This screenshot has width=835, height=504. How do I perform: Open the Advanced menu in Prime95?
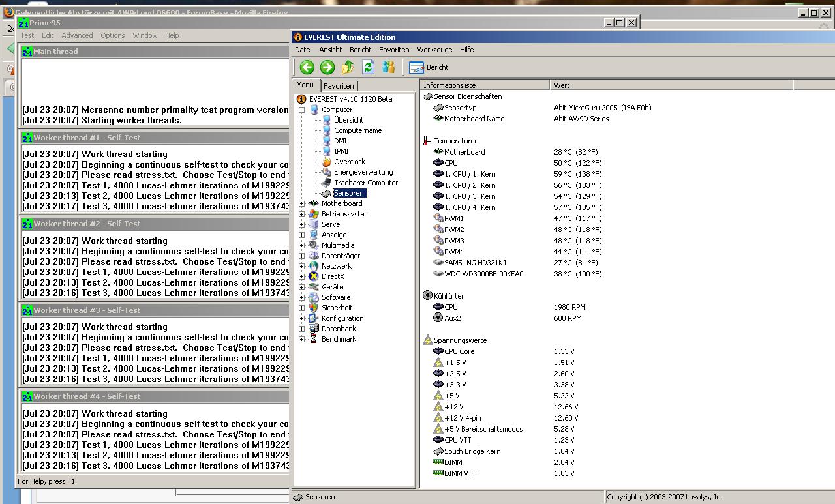click(77, 35)
